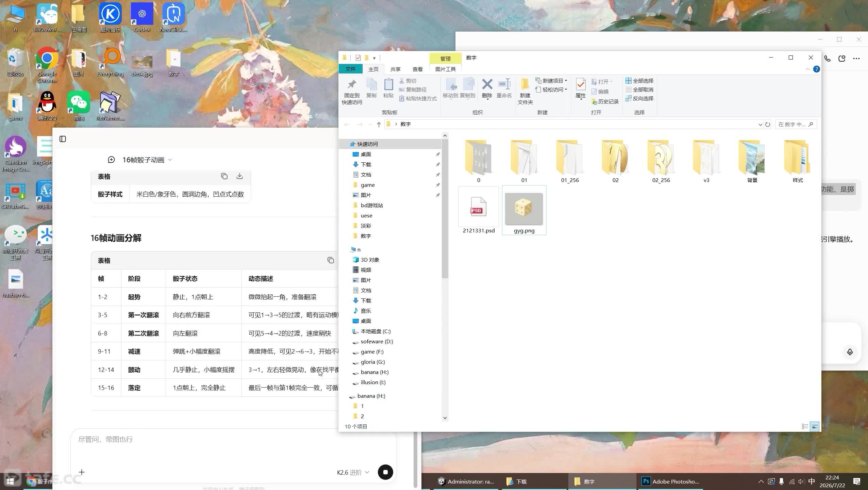This screenshot has width=868, height=490.
Task: Open the Move to (移动到) dropdown
Action: click(x=450, y=88)
